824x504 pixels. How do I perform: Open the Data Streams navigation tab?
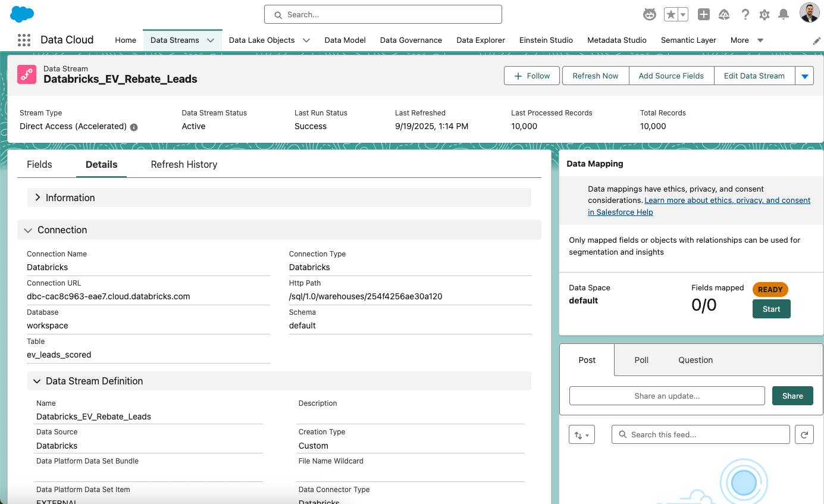pyautogui.click(x=175, y=40)
